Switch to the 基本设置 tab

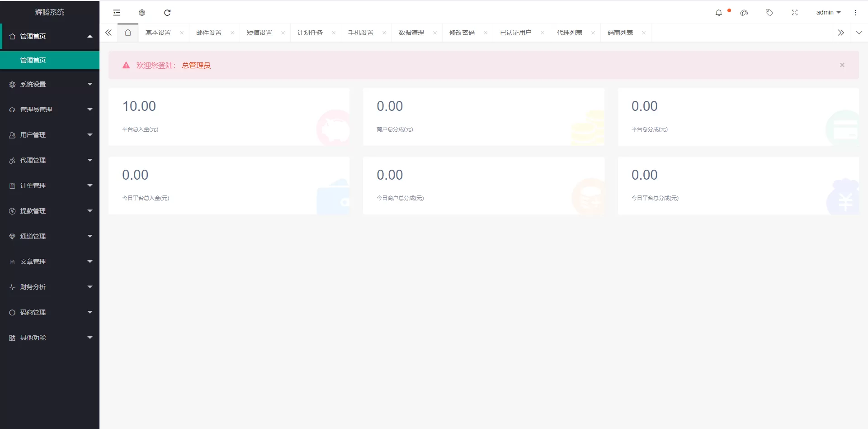158,33
